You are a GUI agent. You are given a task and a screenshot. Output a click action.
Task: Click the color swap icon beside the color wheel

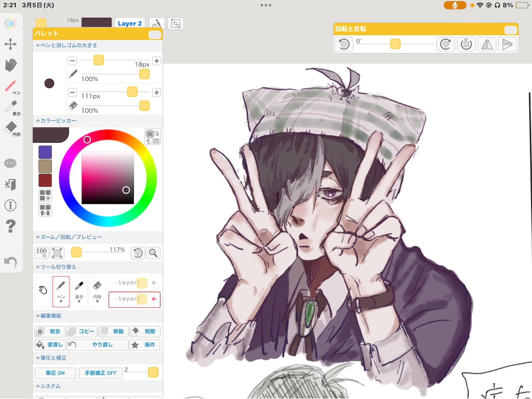153,136
